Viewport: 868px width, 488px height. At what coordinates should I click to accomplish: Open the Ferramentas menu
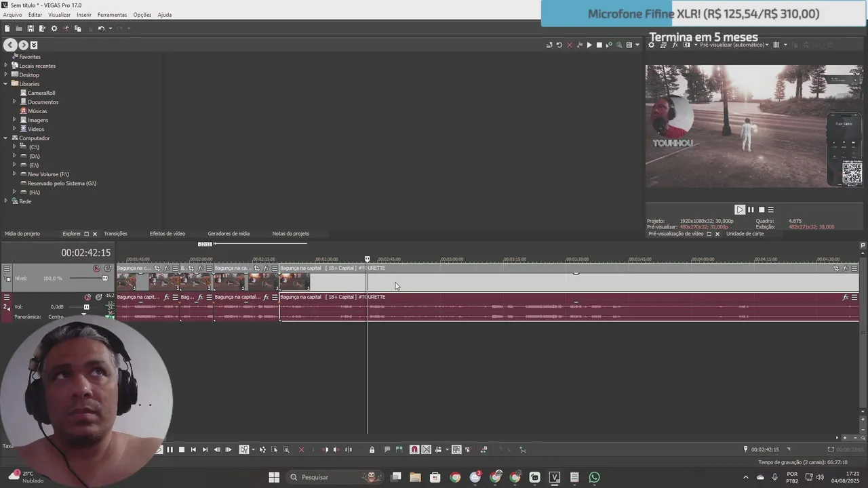pyautogui.click(x=112, y=15)
